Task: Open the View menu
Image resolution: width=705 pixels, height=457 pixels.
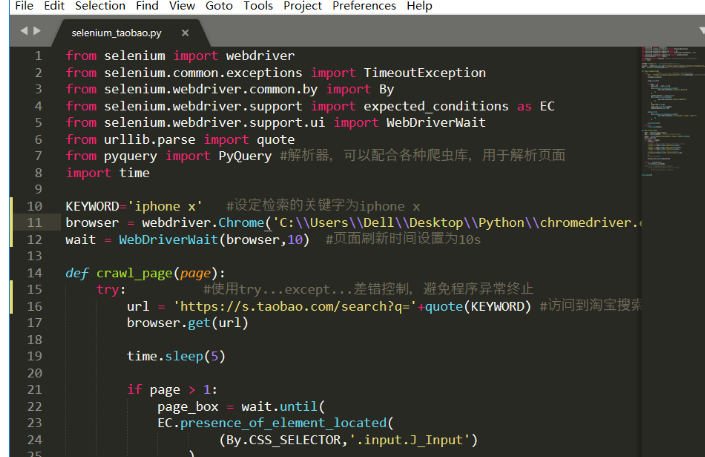Action: pyautogui.click(x=182, y=6)
